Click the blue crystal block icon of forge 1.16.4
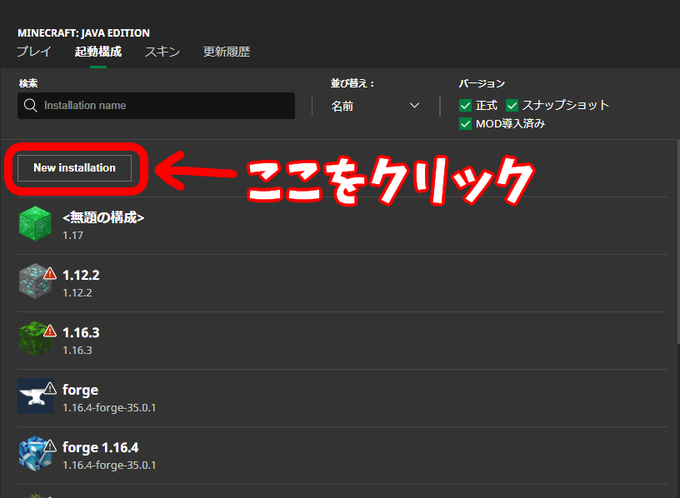Screen dimensions: 680x498 (35, 453)
